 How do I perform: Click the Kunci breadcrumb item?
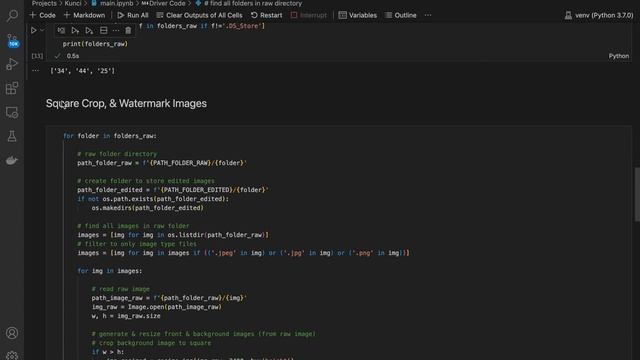pos(73,3)
